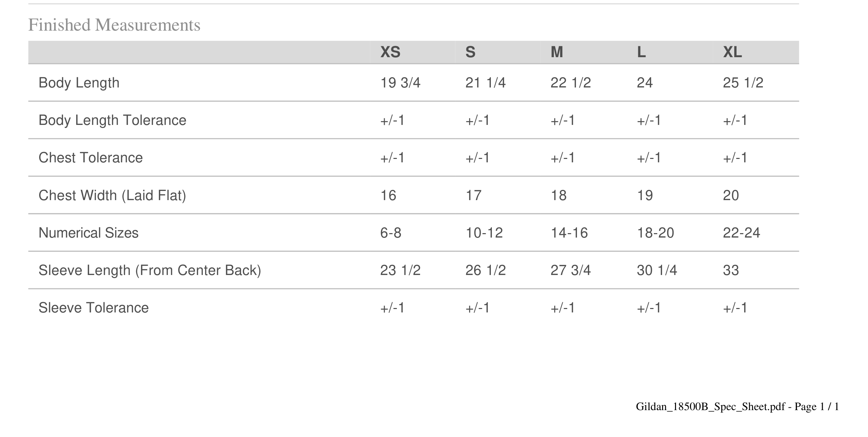The width and height of the screenshot is (868, 437).
Task: Click the 30 1/4 sleeve length value
Action: point(657,270)
